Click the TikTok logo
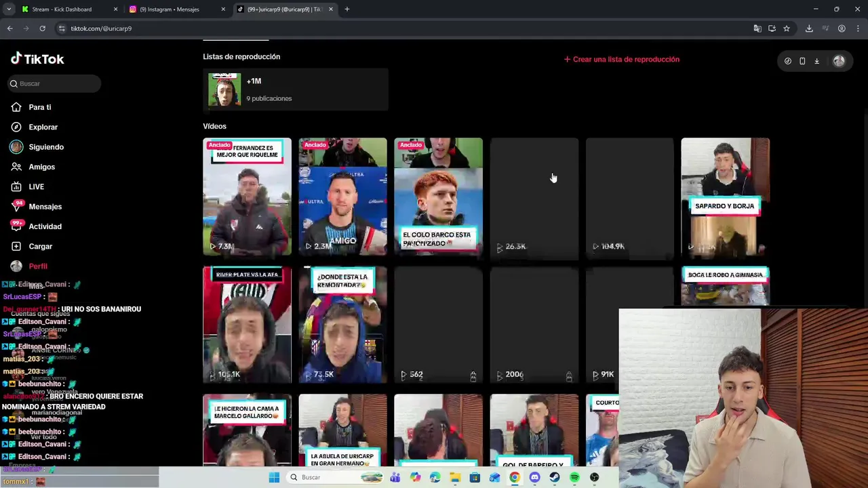 point(37,59)
